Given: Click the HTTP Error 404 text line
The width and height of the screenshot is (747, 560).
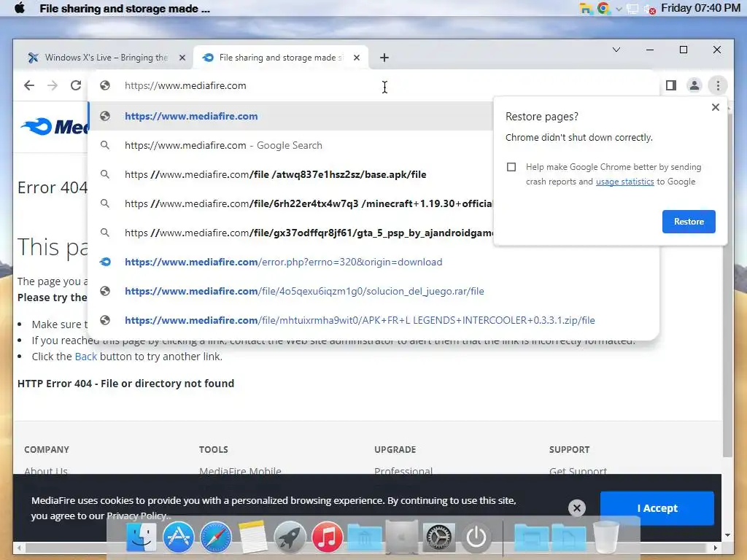Looking at the screenshot, I should tap(125, 384).
